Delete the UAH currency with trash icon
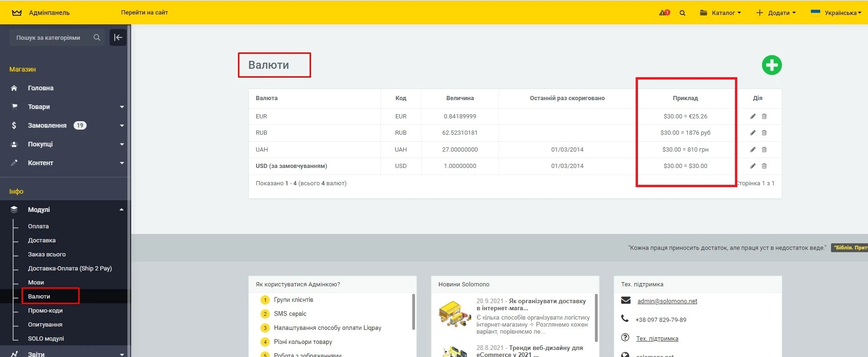 [764, 150]
